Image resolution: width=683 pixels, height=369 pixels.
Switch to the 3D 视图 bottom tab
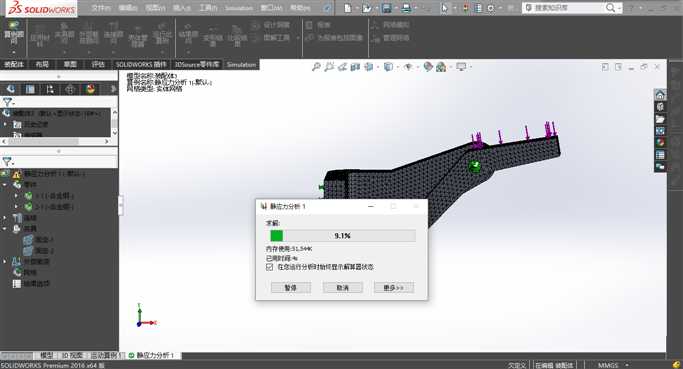(x=72, y=355)
